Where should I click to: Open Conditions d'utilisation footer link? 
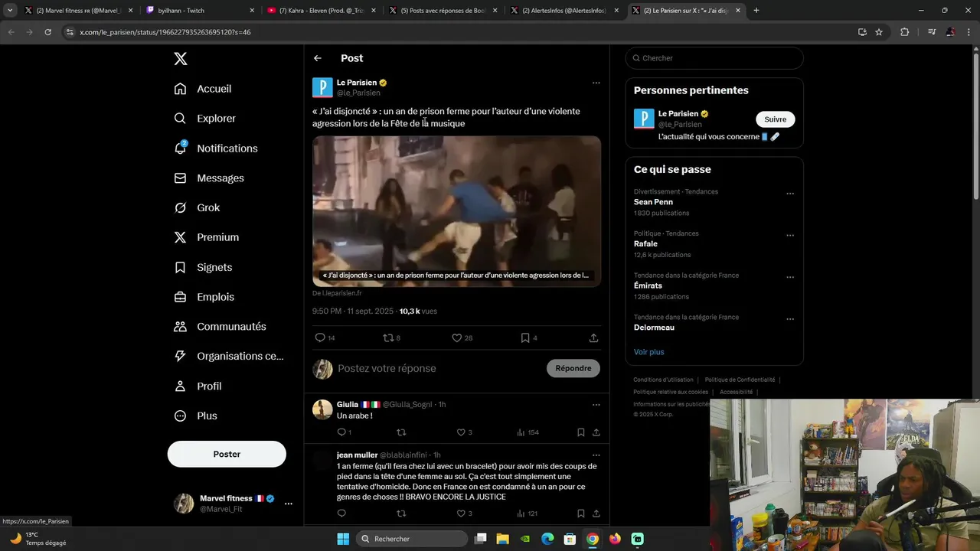663,380
